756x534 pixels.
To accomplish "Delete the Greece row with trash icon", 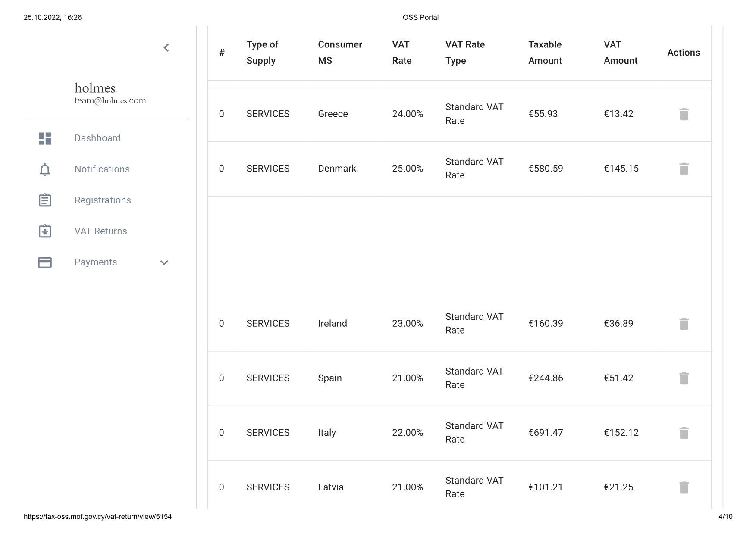I will click(x=684, y=114).
